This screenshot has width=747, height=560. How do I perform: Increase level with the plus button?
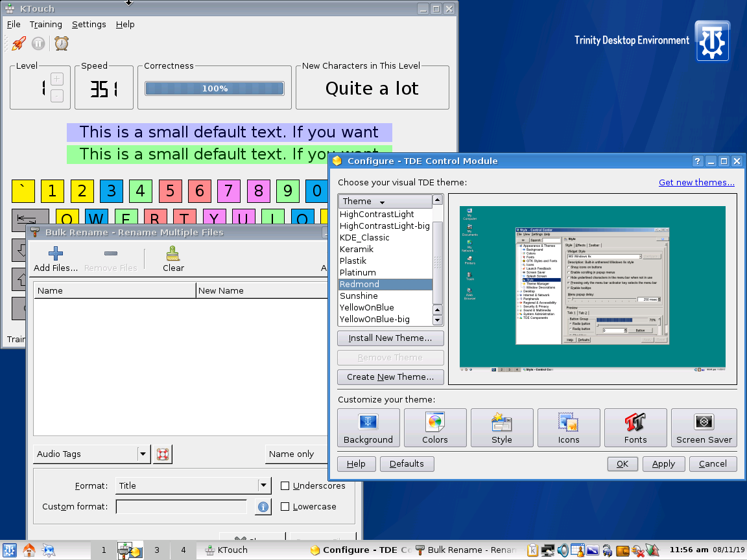(x=56, y=79)
